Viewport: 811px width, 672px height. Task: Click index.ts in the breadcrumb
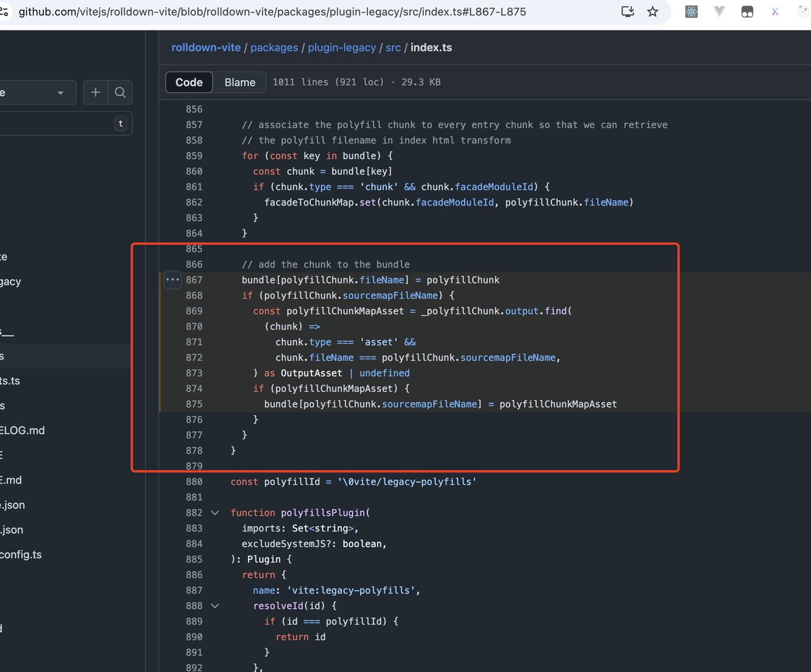tap(431, 47)
